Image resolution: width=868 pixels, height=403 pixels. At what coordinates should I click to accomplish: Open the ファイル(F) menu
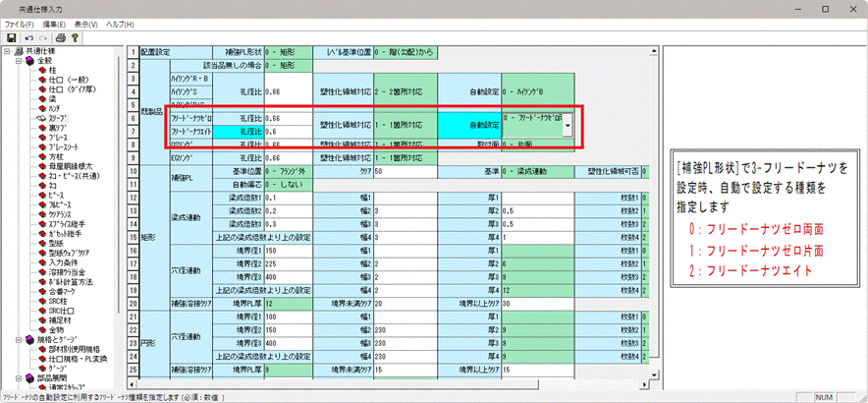[x=20, y=23]
